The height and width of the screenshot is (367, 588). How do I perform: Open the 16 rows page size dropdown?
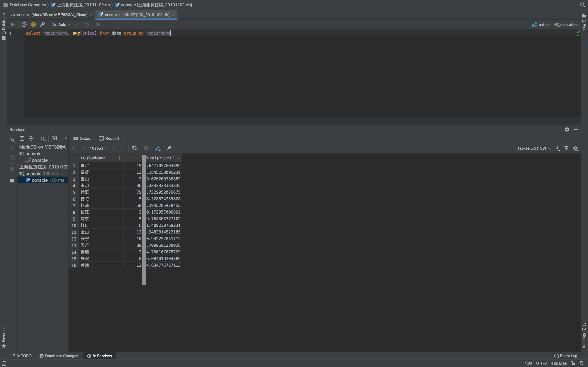click(x=98, y=148)
